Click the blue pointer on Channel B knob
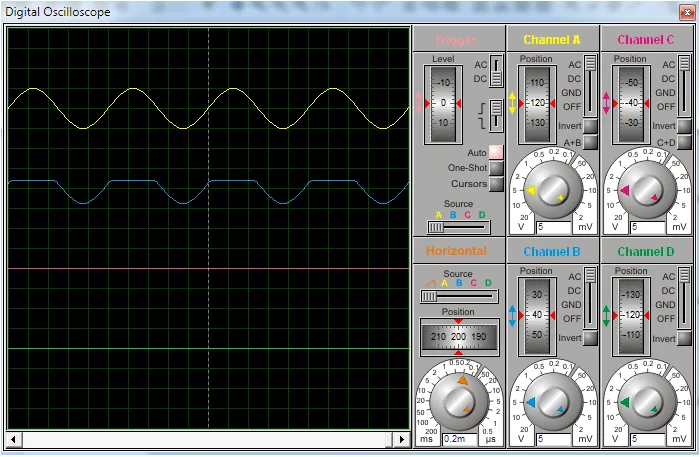 point(530,403)
